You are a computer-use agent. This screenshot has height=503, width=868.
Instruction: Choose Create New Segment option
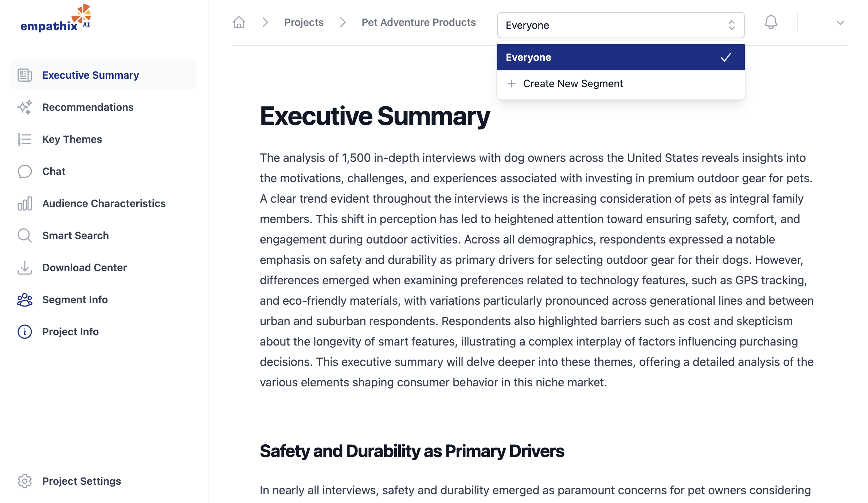click(x=573, y=84)
